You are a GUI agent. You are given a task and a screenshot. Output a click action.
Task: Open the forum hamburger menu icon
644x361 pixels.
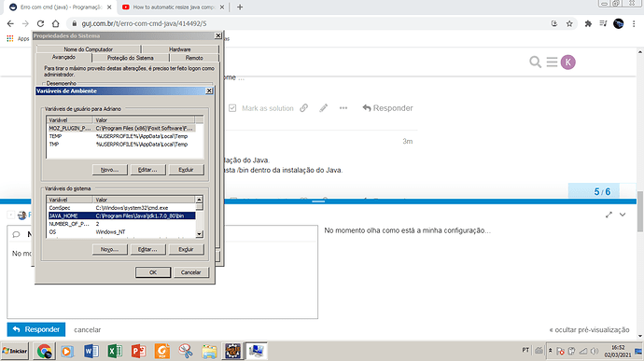pyautogui.click(x=552, y=62)
